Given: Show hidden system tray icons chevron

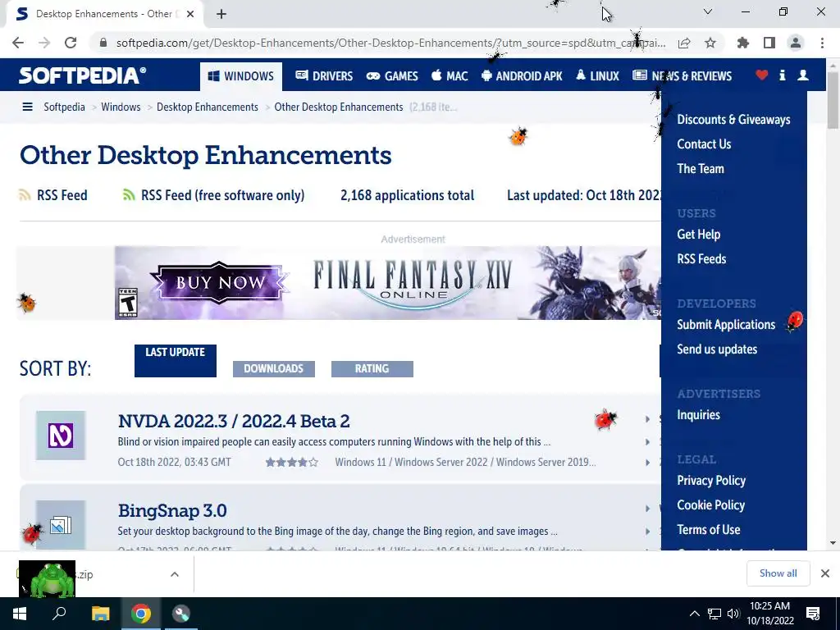Looking at the screenshot, I should click(694, 614).
